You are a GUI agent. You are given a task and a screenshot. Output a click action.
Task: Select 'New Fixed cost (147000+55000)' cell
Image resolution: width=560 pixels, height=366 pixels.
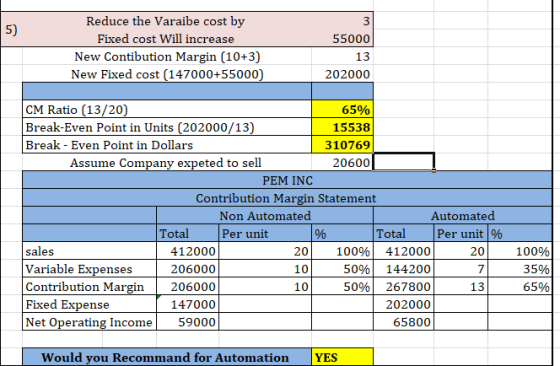click(167, 74)
